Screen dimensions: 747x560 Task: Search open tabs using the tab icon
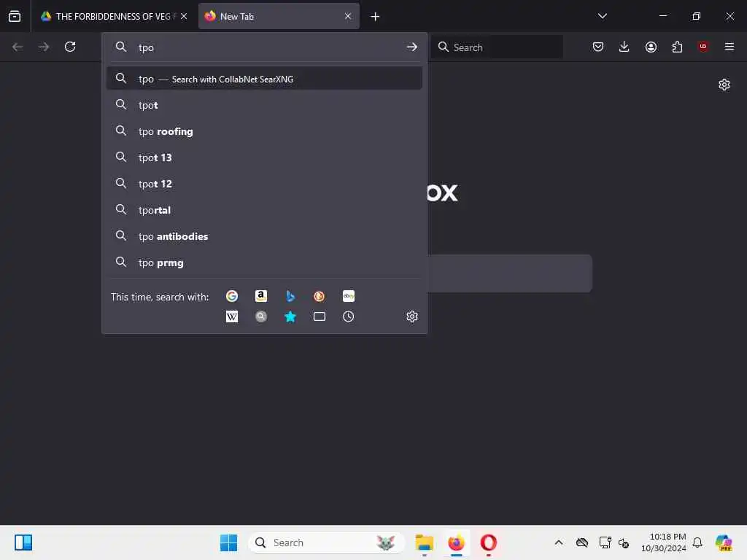320,316
